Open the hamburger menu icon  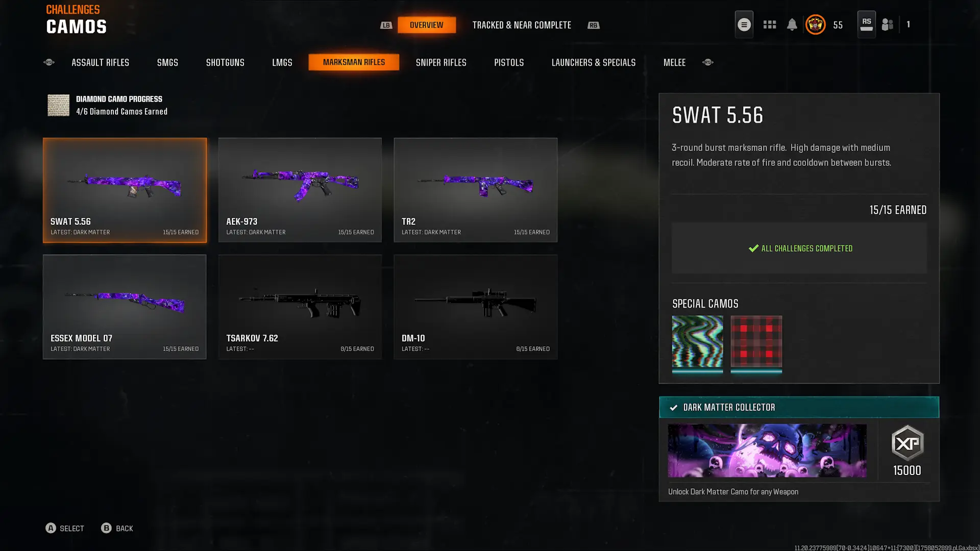744,24
